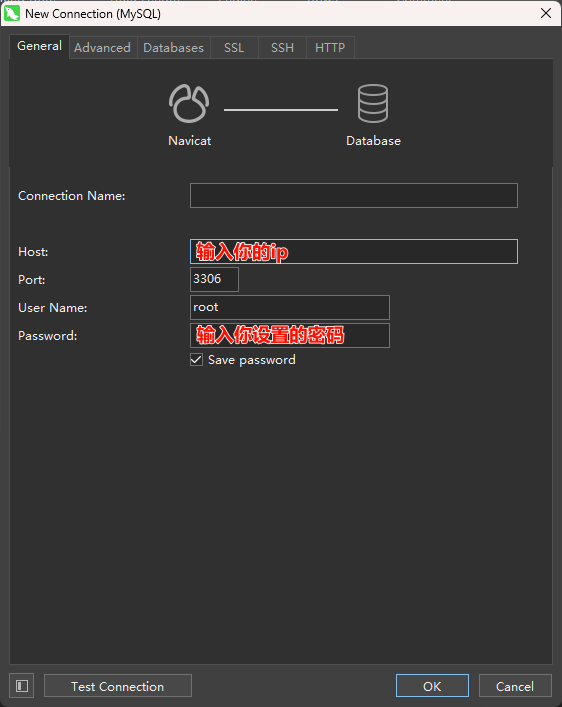Screen dimensions: 562x707
Task: Click the Test Connection button
Action: (x=118, y=686)
